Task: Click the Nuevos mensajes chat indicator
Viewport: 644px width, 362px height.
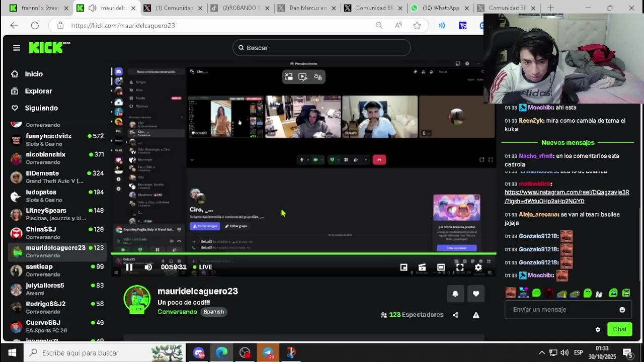Action: [x=568, y=143]
